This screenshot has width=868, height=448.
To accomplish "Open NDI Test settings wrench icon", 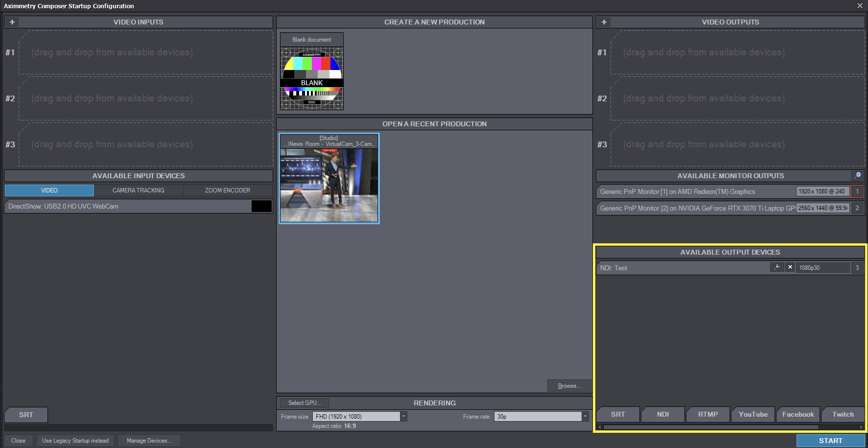I will coord(777,267).
